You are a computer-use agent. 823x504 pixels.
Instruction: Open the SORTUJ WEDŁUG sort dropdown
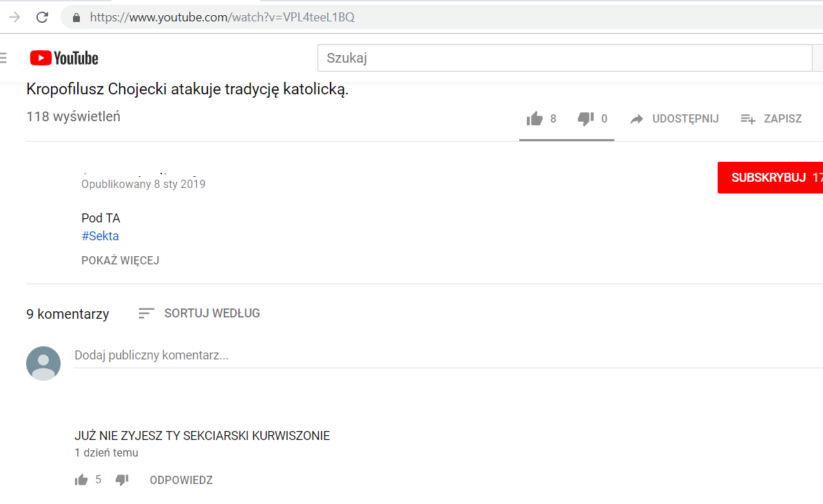click(x=200, y=313)
